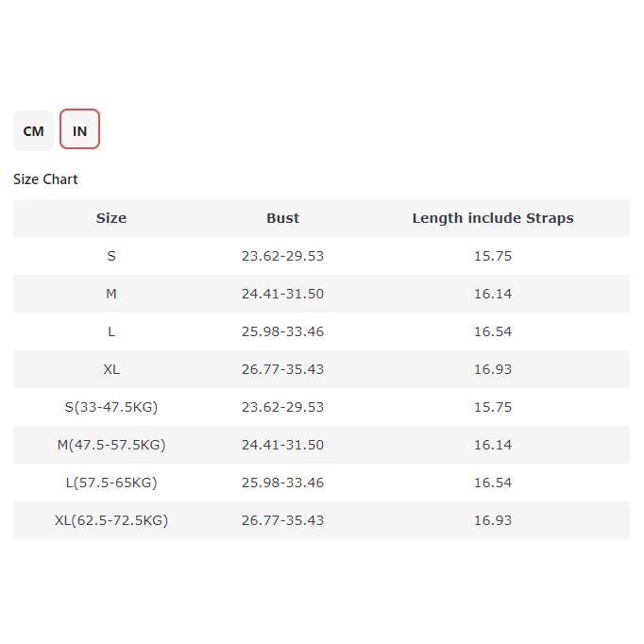The width and height of the screenshot is (644, 644).
Task: Click the Size column header
Action: click(x=111, y=218)
